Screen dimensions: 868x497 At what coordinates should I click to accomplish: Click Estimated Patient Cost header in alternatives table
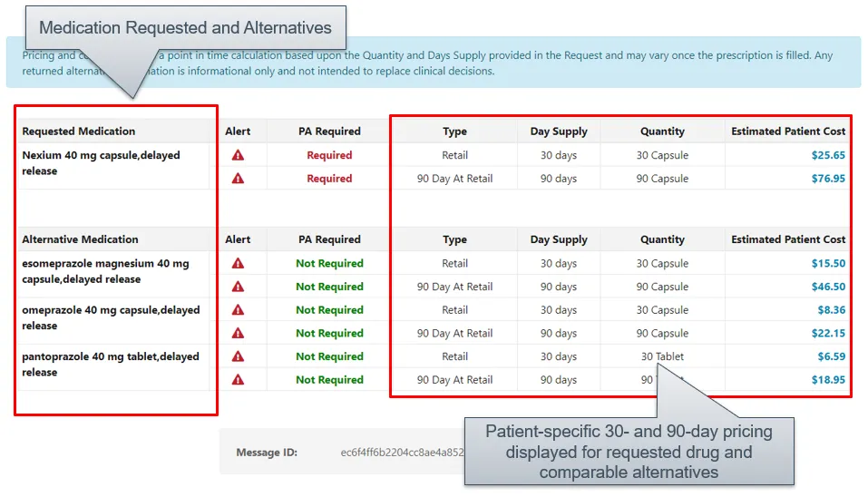[788, 239]
